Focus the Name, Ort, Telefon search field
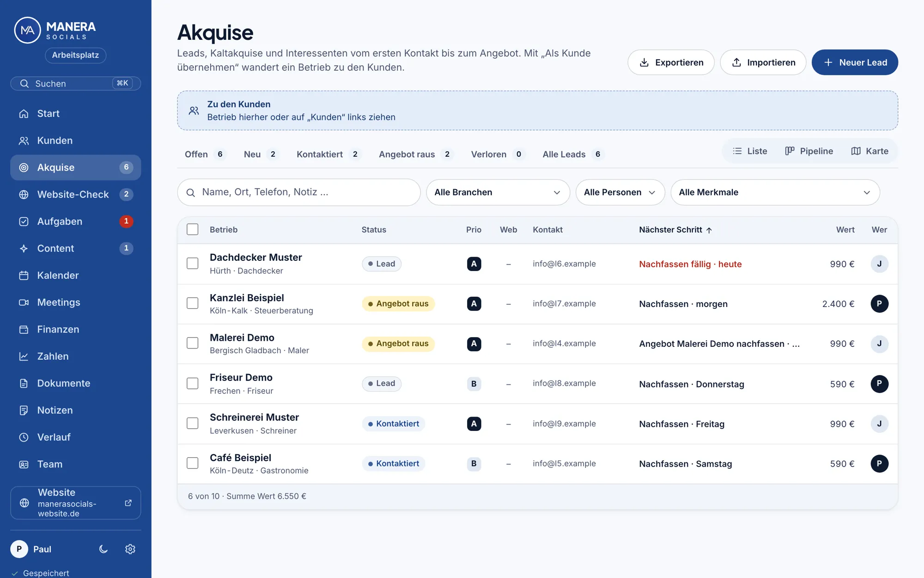The image size is (924, 578). [x=298, y=192]
